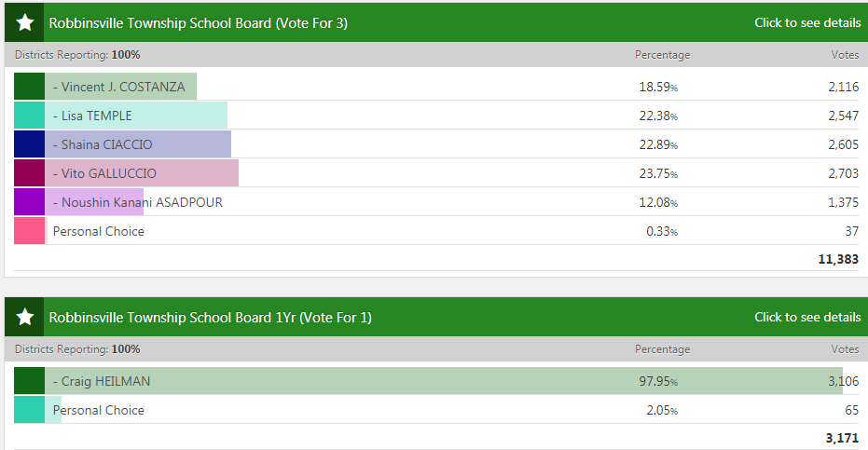Screen dimensions: 868x450
Task: Click Lisa TEMPLE's teal color swatch
Action: click(x=30, y=116)
